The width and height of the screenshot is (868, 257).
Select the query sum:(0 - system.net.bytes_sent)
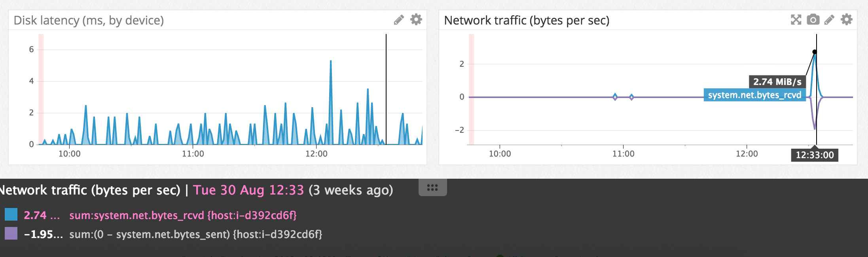pos(196,235)
